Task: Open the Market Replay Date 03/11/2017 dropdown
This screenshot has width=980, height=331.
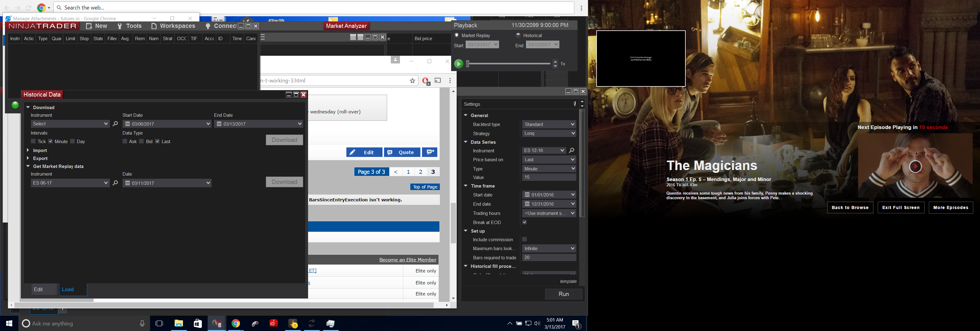Action: point(167,183)
